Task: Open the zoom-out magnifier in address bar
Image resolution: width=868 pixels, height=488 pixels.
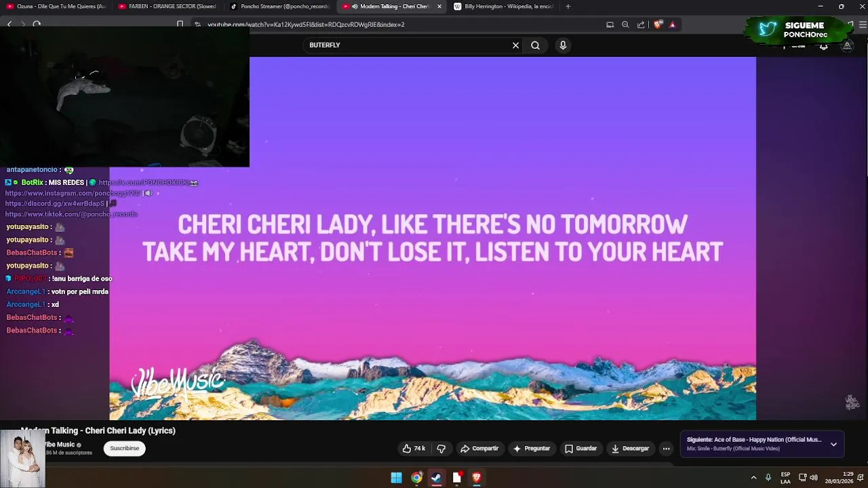Action: (625, 24)
